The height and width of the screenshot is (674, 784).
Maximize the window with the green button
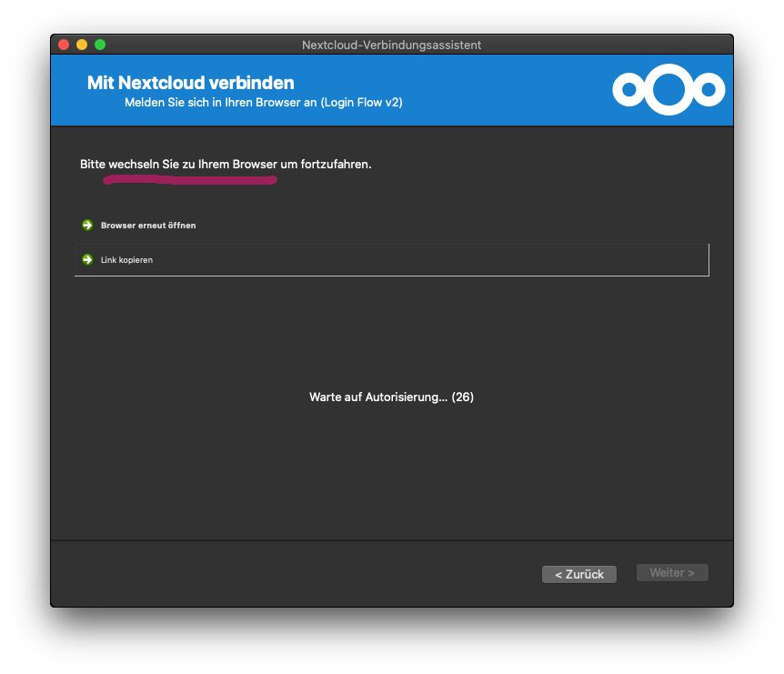(x=100, y=45)
